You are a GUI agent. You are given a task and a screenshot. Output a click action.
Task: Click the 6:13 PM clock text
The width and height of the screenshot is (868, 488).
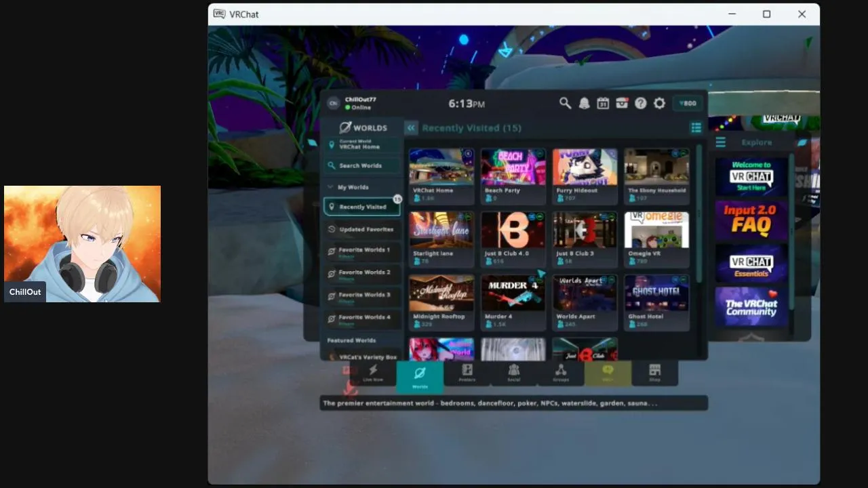pyautogui.click(x=467, y=104)
